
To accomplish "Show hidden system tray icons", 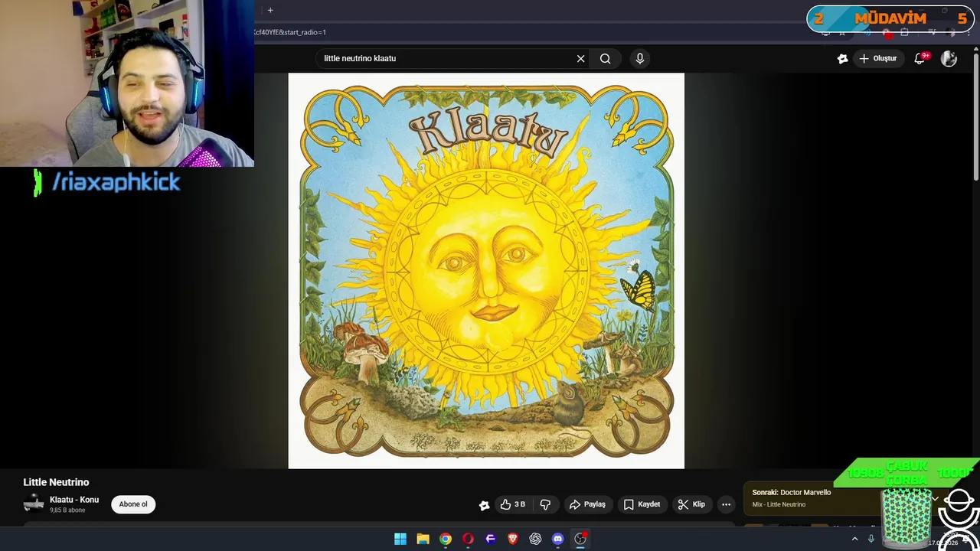I will tap(854, 539).
